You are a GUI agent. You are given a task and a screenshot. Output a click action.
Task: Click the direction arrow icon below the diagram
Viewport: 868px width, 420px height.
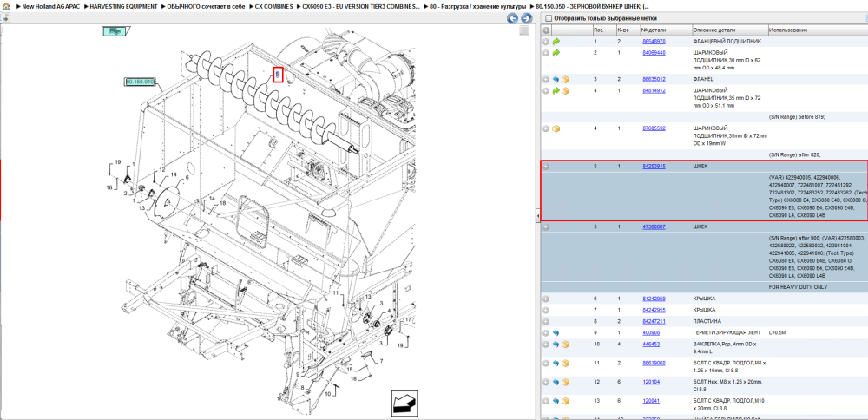[x=404, y=404]
